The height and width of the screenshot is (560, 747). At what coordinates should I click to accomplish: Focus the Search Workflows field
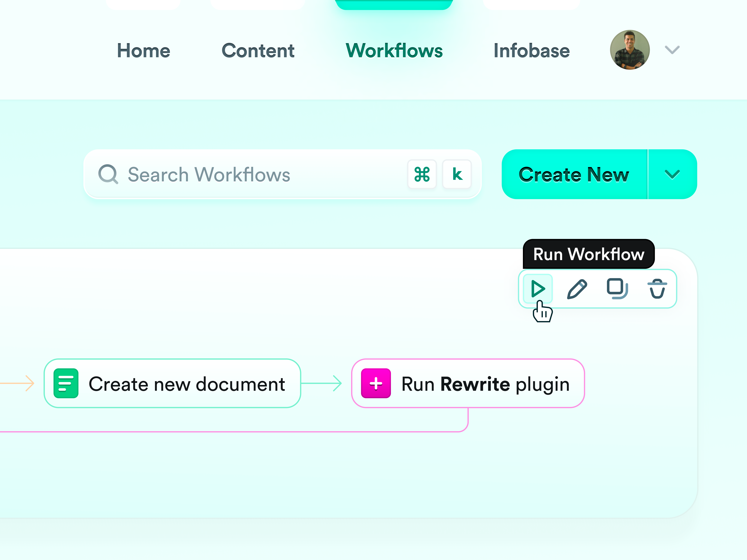click(236, 175)
